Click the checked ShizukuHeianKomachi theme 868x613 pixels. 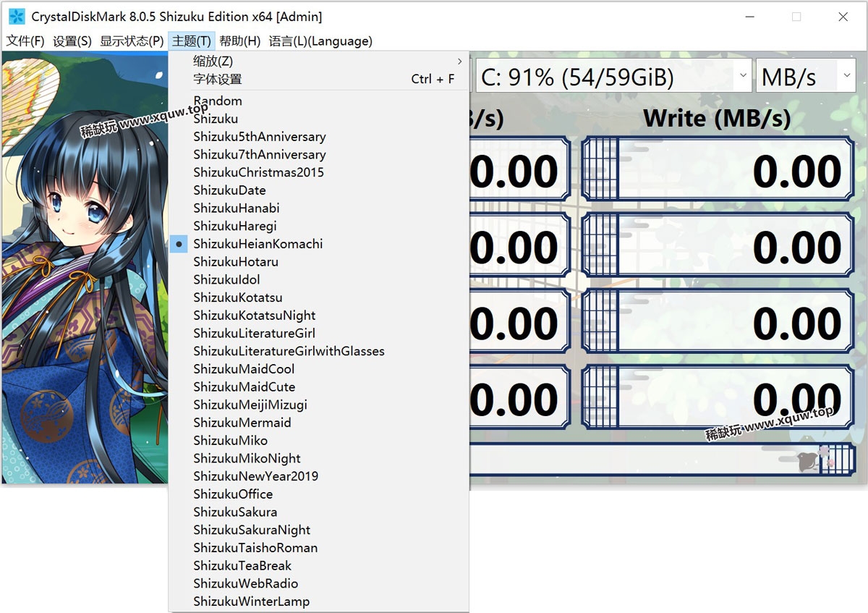click(x=319, y=244)
